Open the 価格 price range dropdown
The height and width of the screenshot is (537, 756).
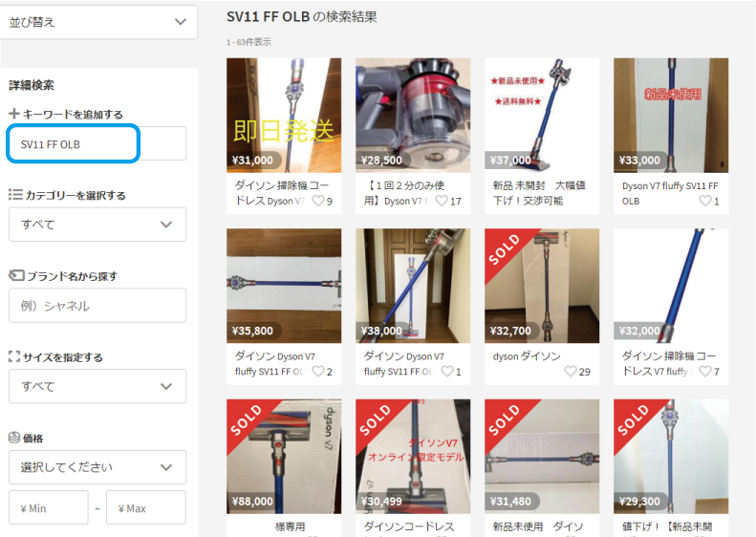coord(97,467)
